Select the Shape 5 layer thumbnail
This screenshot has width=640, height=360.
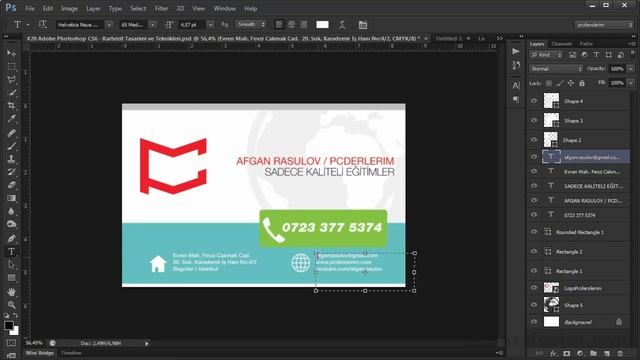pyautogui.click(x=551, y=304)
